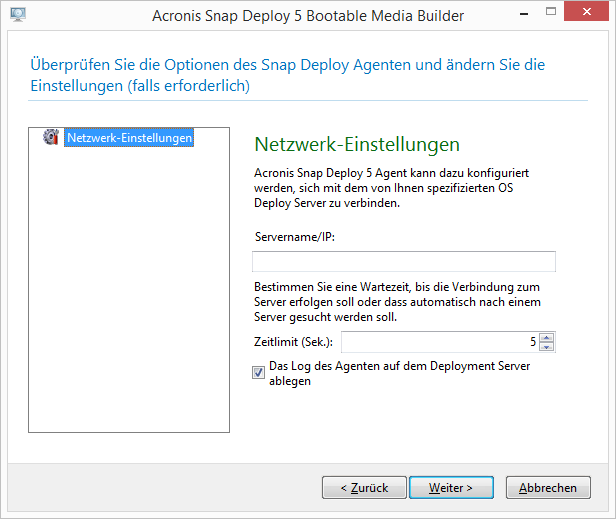Go back with the Zurück button
The width and height of the screenshot is (616, 519).
364,488
